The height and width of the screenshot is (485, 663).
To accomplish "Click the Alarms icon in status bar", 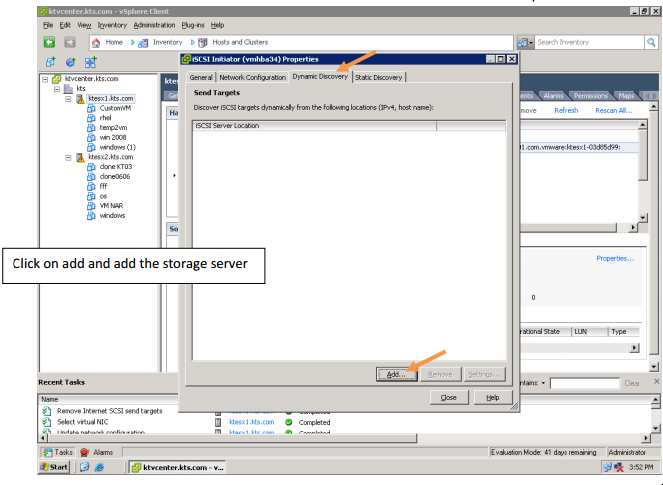I will (85, 452).
